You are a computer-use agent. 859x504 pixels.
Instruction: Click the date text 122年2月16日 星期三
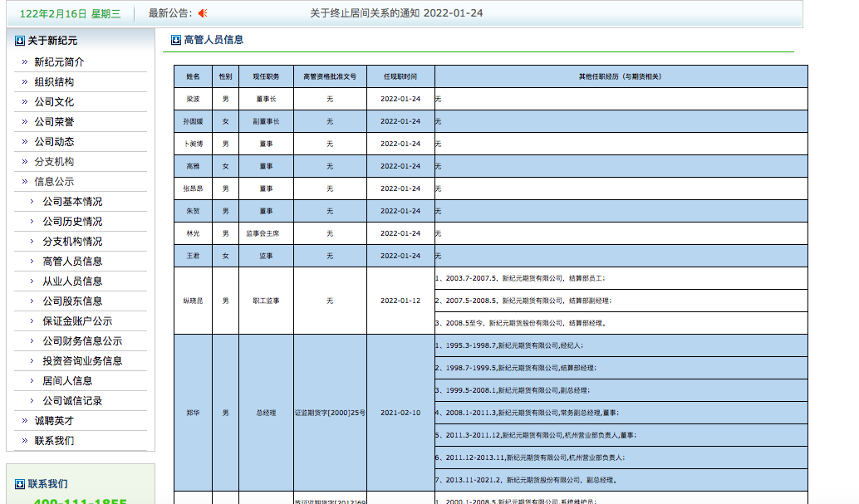pyautogui.click(x=70, y=13)
